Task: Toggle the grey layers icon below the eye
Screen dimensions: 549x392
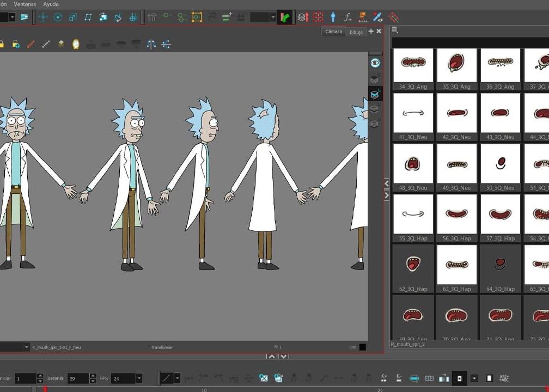Action: tap(374, 79)
